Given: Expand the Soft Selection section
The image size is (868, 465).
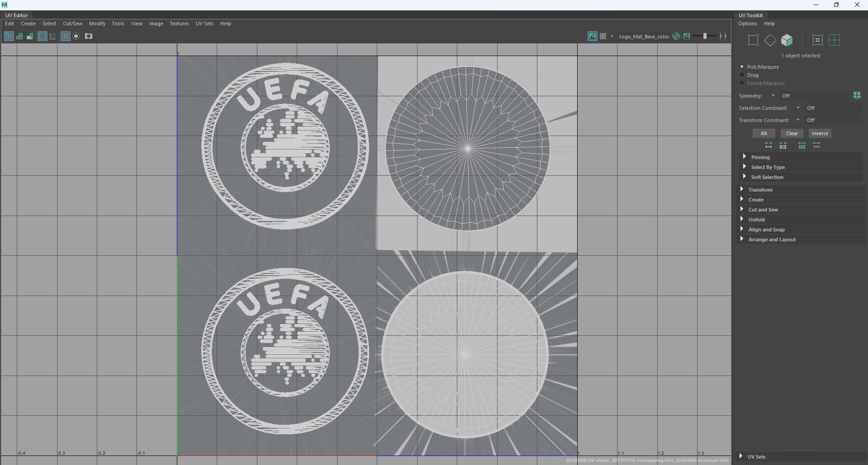Looking at the screenshot, I should pyautogui.click(x=801, y=177).
